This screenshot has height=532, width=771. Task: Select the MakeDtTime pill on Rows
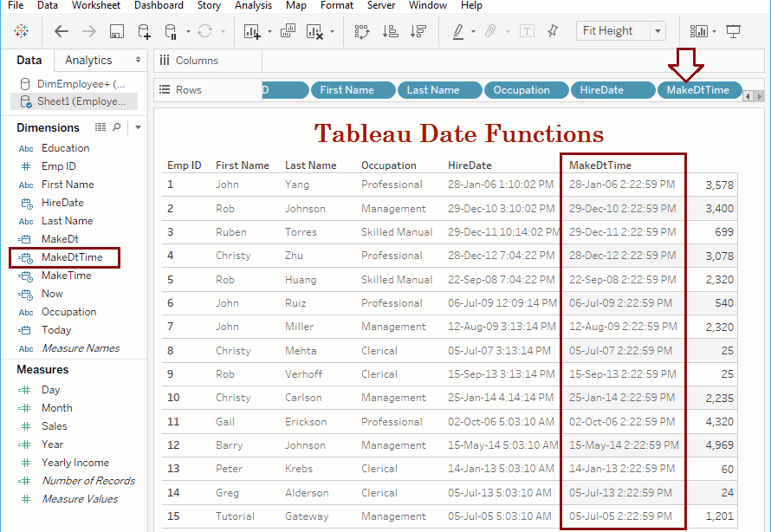(699, 90)
